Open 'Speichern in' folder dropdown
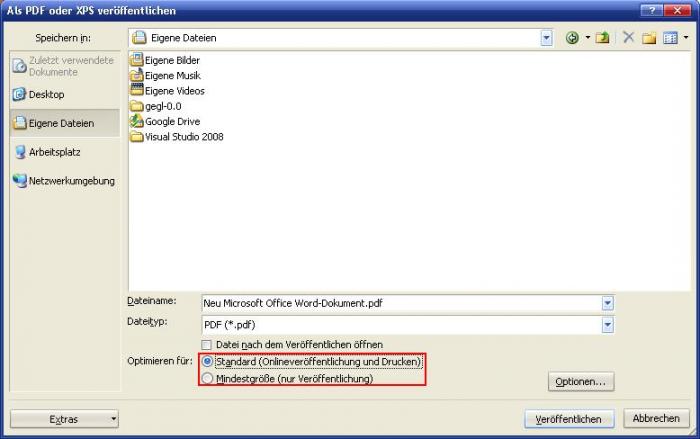Viewport: 700px width, 439px height. [546, 38]
